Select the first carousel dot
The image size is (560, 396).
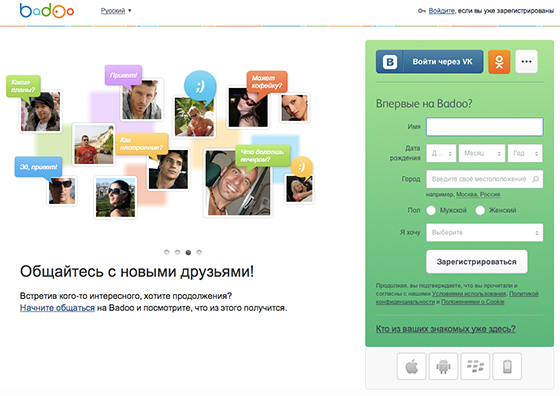tap(166, 252)
